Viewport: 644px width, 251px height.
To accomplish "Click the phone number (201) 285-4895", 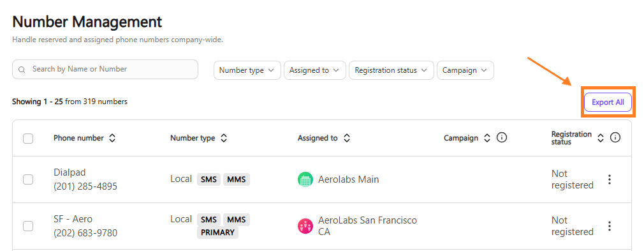I will coord(85,186).
